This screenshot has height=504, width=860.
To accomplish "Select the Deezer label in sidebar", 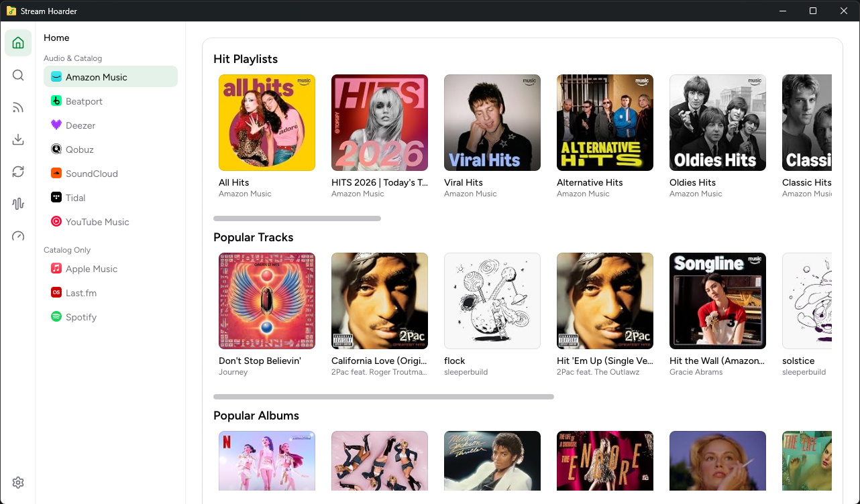I will point(80,125).
